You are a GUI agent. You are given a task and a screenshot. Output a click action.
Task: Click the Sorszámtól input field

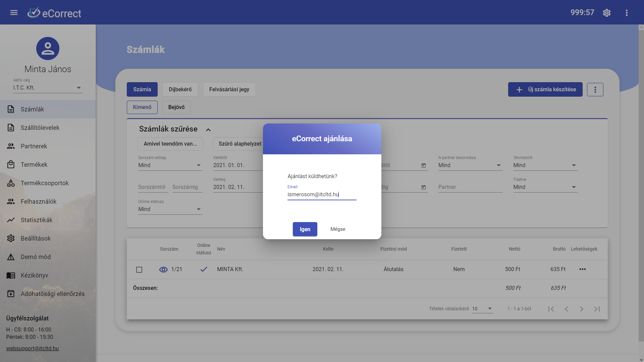point(153,187)
